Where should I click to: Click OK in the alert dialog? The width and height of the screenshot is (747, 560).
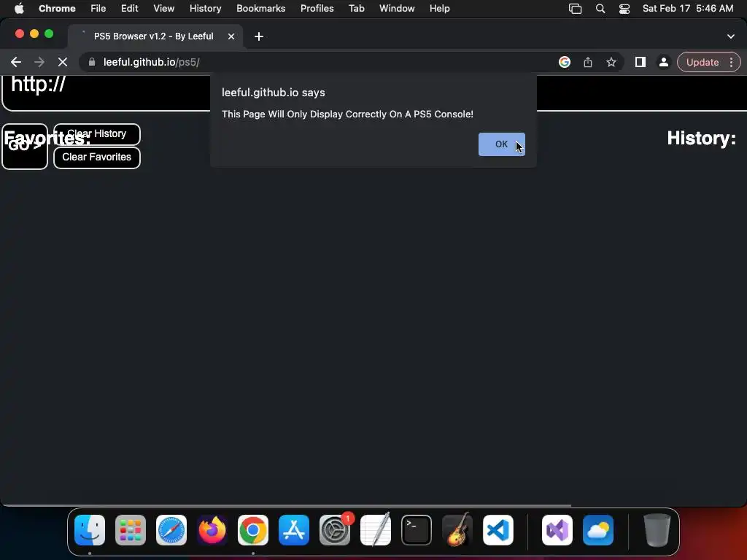501,144
